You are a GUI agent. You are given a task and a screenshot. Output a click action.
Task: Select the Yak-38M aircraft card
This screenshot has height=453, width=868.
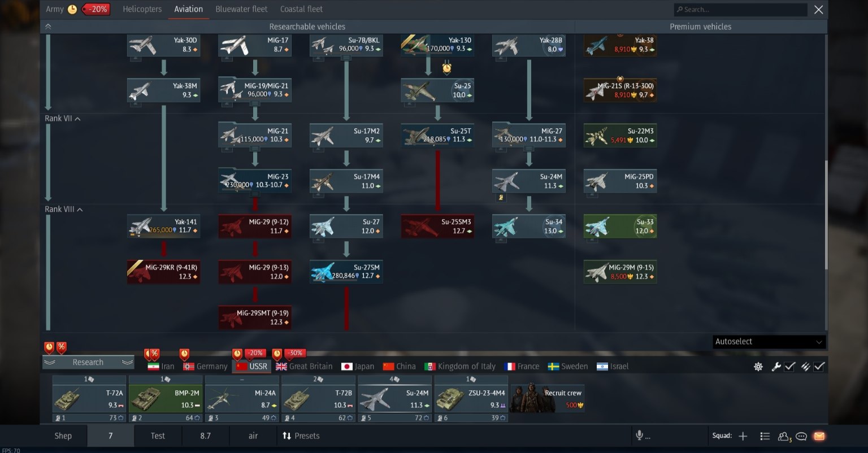(164, 90)
